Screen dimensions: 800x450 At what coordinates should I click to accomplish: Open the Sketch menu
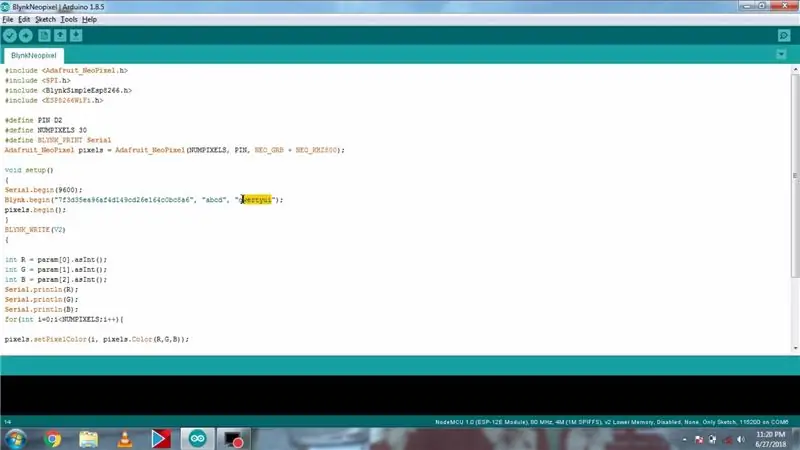coord(45,19)
